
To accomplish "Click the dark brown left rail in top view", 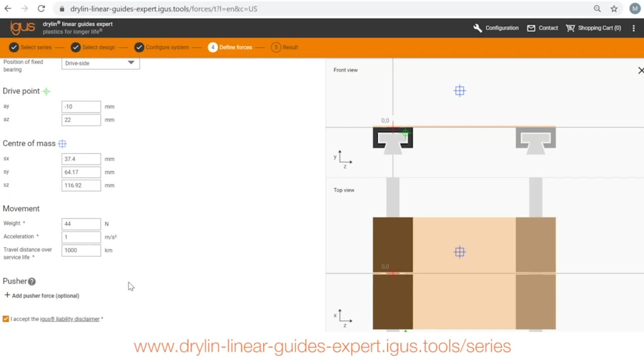I will 393,273.
